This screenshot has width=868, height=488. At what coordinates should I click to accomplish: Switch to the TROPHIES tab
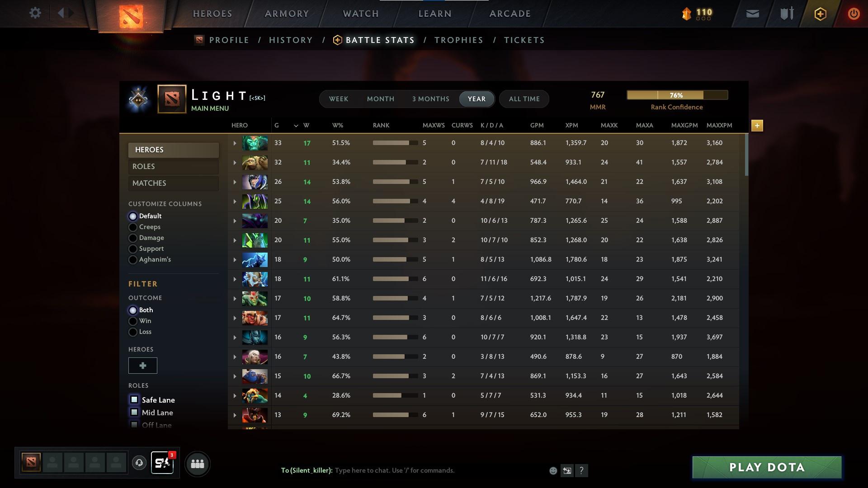coord(458,40)
